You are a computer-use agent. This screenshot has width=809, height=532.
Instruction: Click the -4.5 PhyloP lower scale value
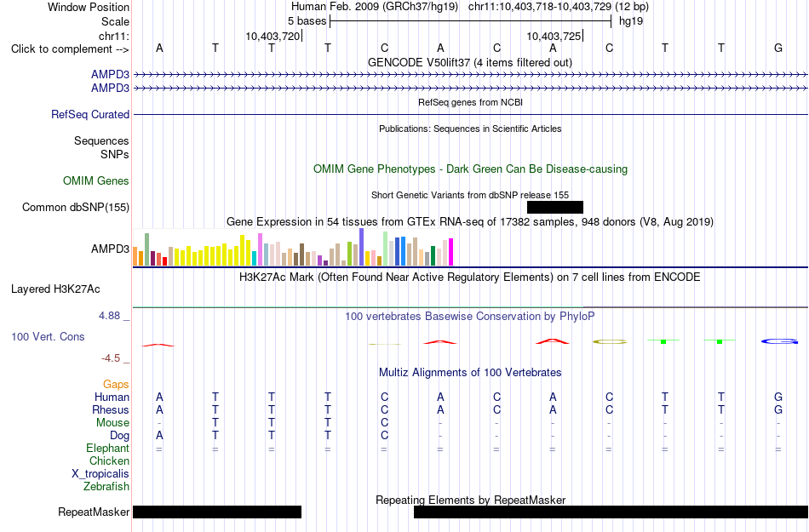click(x=111, y=358)
